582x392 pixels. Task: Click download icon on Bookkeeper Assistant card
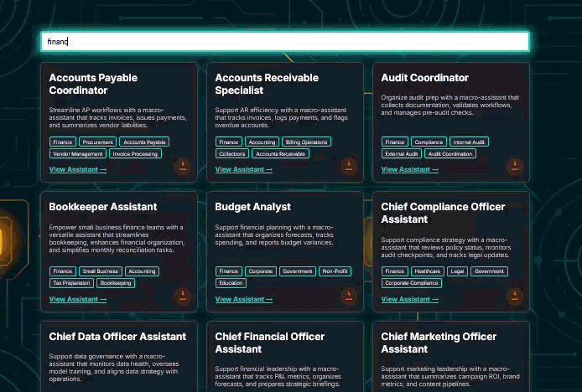coord(183,295)
